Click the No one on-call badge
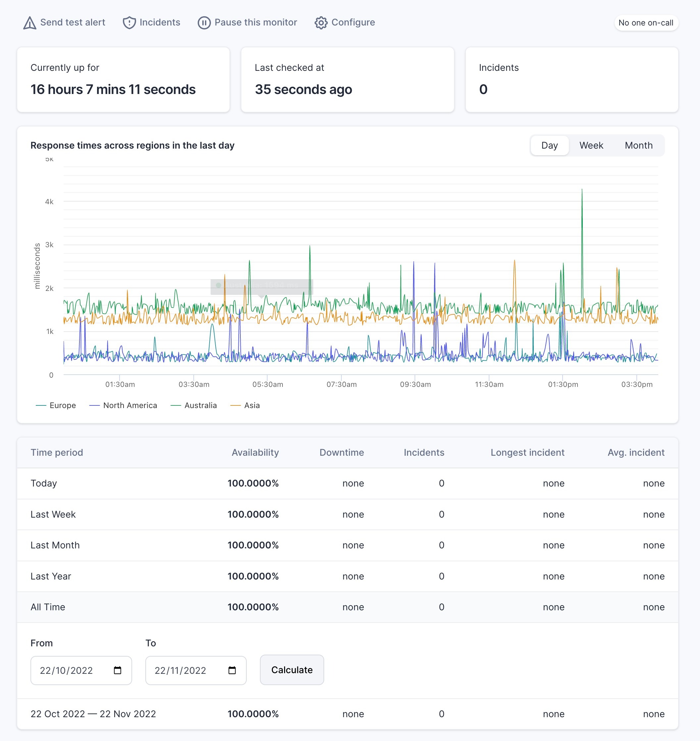The image size is (700, 741). 646,23
